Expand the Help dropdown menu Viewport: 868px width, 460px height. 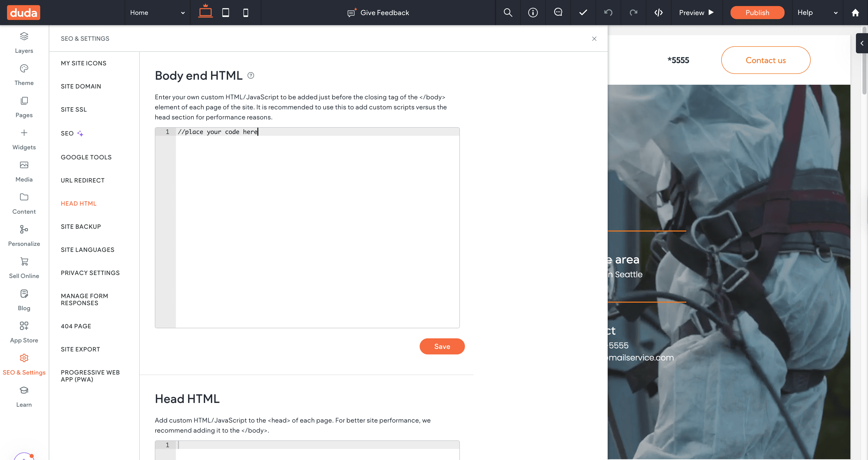817,13
